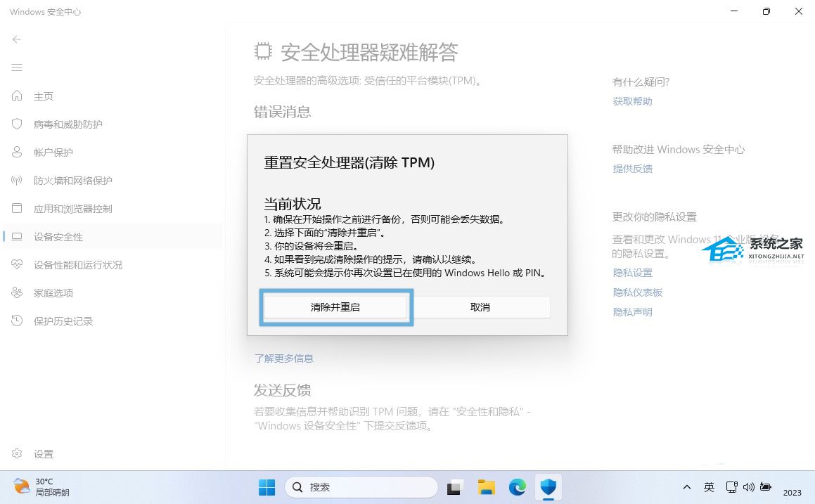Open 设置 at bottom of sidebar
Viewport: 815px width, 504px height.
44,454
